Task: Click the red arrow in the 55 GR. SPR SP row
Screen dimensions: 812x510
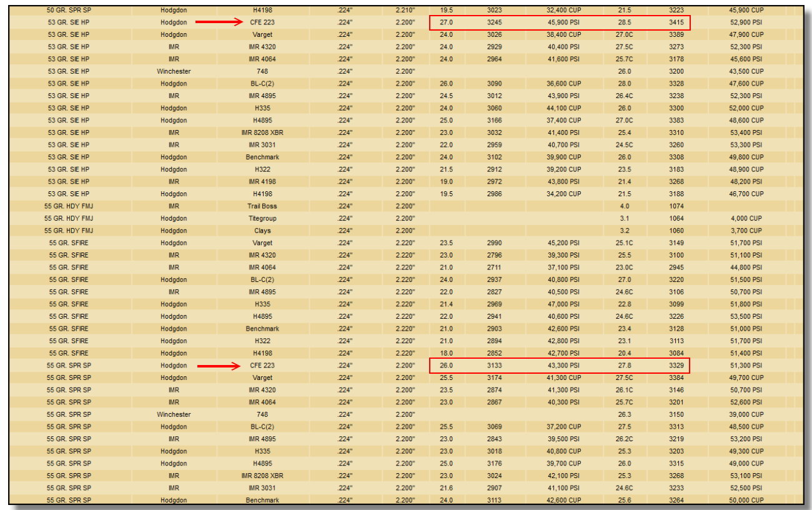Action: click(219, 366)
